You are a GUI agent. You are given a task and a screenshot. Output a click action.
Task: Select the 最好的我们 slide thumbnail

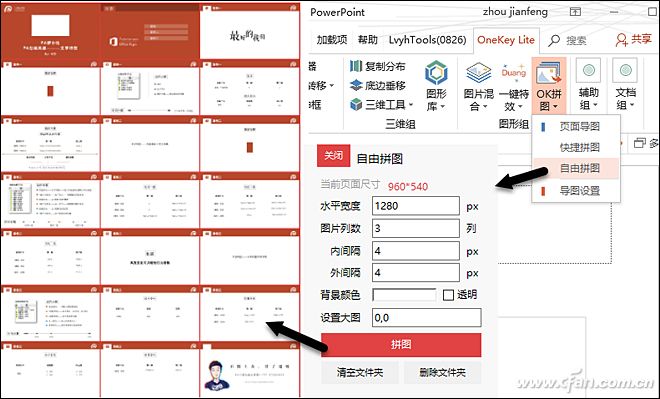250,32
